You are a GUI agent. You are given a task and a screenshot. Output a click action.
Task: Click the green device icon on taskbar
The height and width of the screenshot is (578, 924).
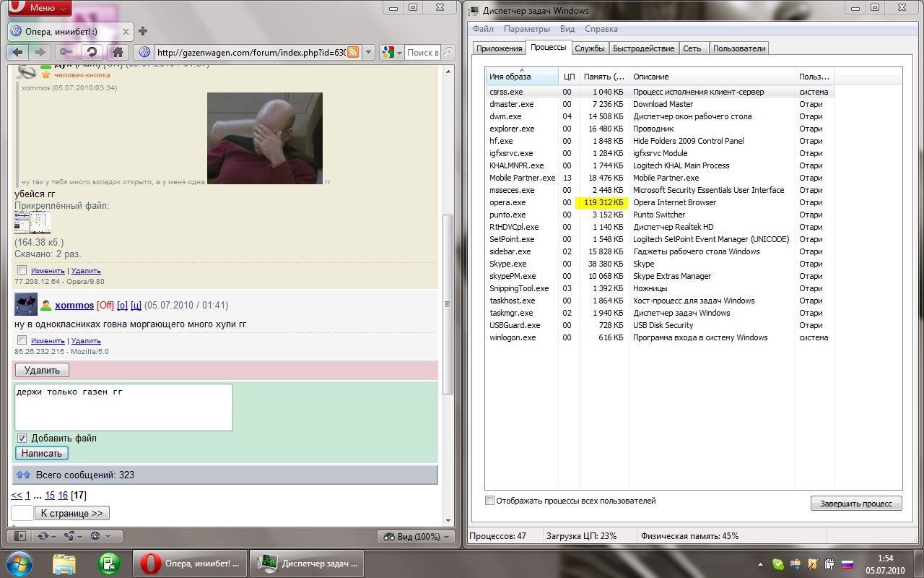point(109,563)
